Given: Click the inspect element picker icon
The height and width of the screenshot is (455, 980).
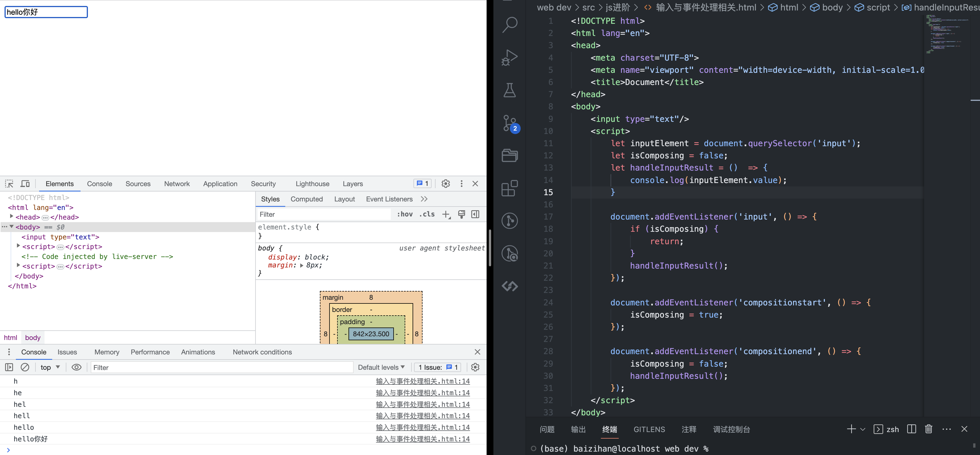Looking at the screenshot, I should point(9,184).
